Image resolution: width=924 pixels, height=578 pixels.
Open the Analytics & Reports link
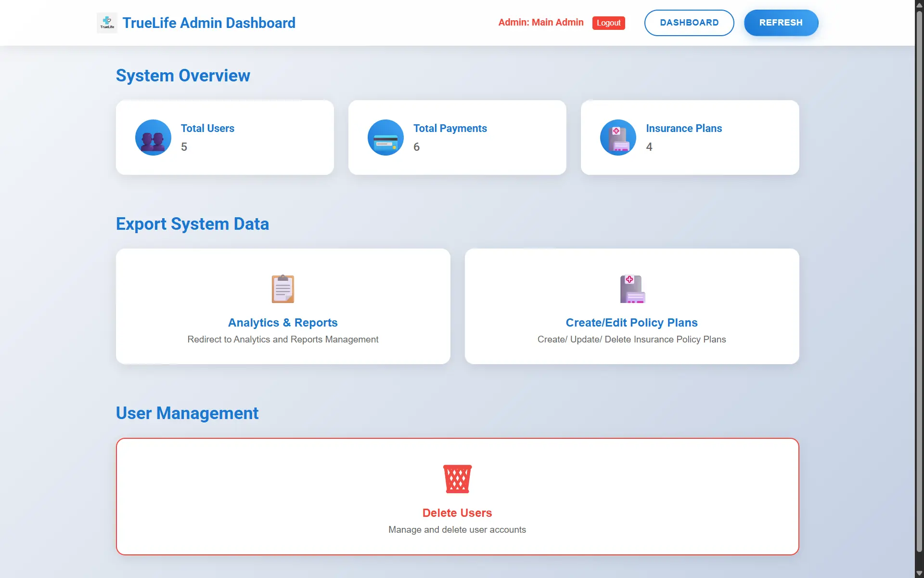[283, 323]
